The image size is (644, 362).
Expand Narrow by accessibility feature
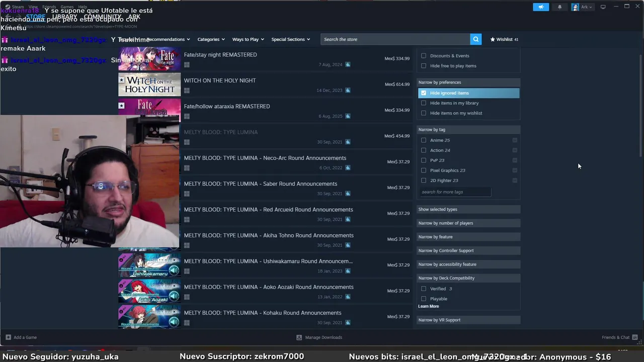[468, 264]
